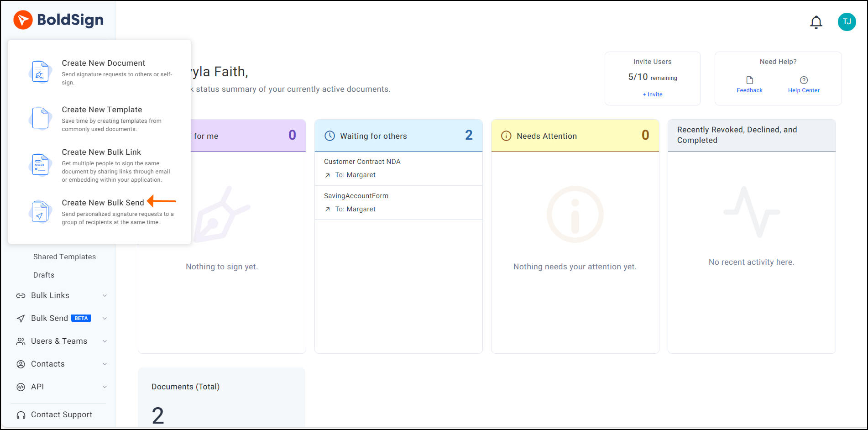Click the Bulk Send paper plane icon
Viewport: 868px width, 430px height.
coord(21,318)
